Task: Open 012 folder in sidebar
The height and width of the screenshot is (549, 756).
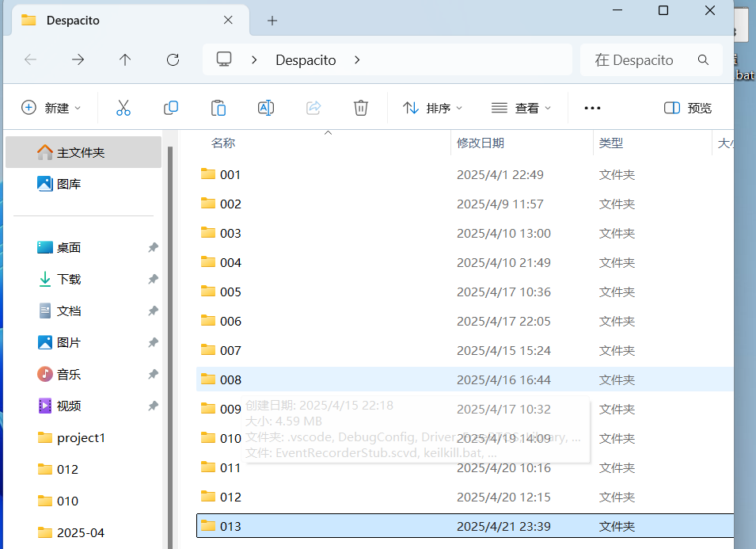Action: [x=83, y=470]
